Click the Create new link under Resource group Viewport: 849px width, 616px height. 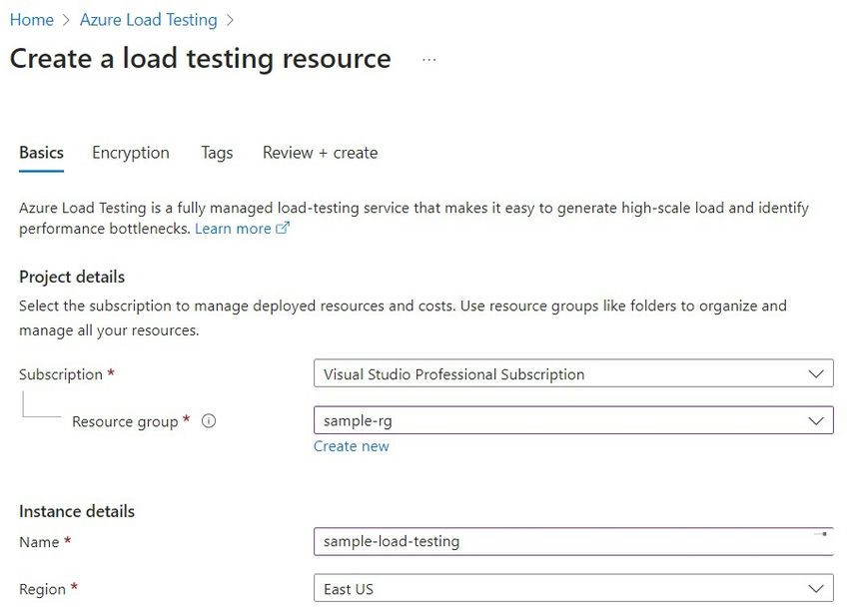pyautogui.click(x=352, y=446)
